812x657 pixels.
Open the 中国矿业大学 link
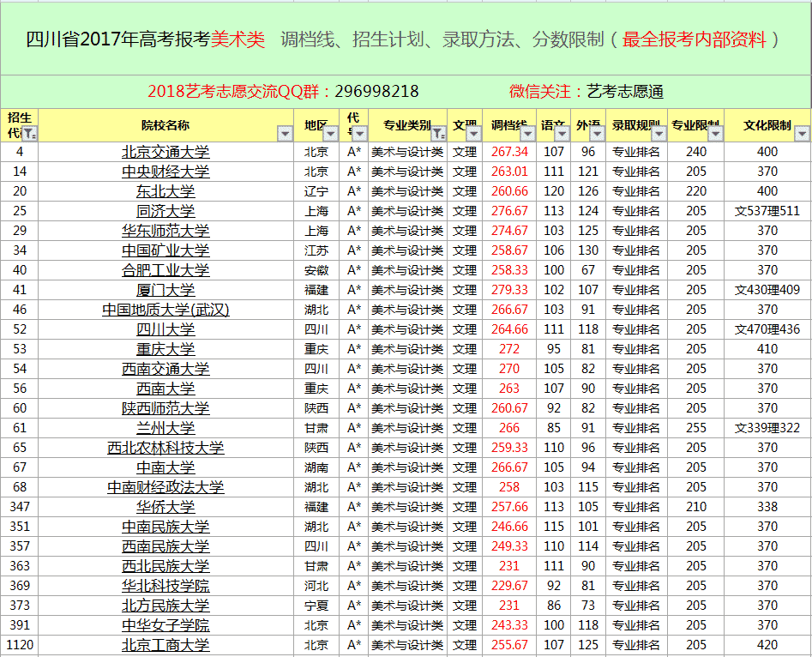coord(165,250)
